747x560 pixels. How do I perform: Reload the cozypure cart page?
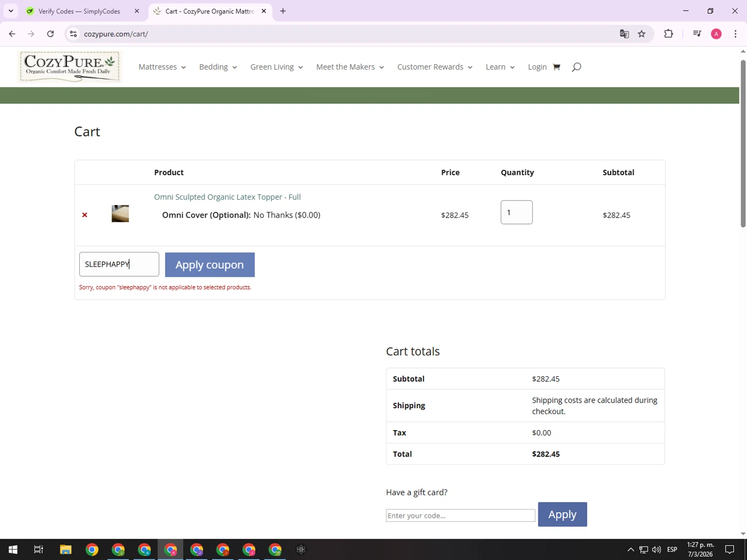click(x=50, y=34)
